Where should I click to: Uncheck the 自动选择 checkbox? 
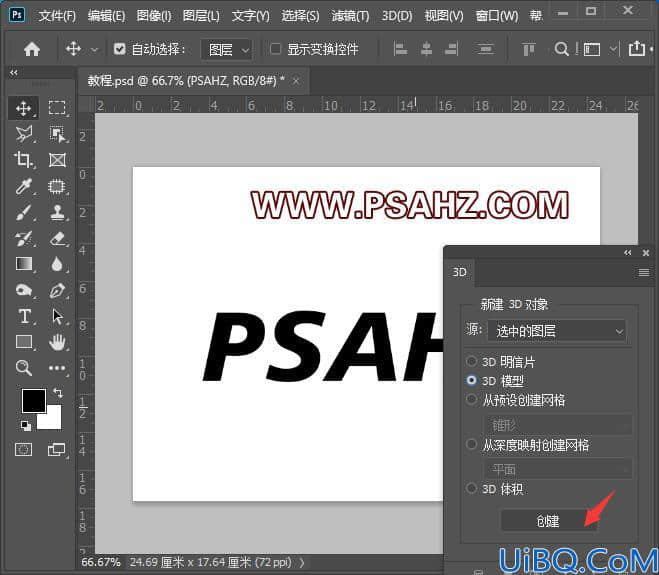[x=119, y=49]
